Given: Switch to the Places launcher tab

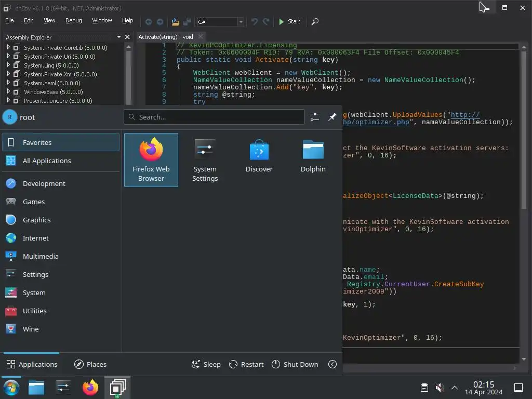Looking at the screenshot, I should 90,364.
